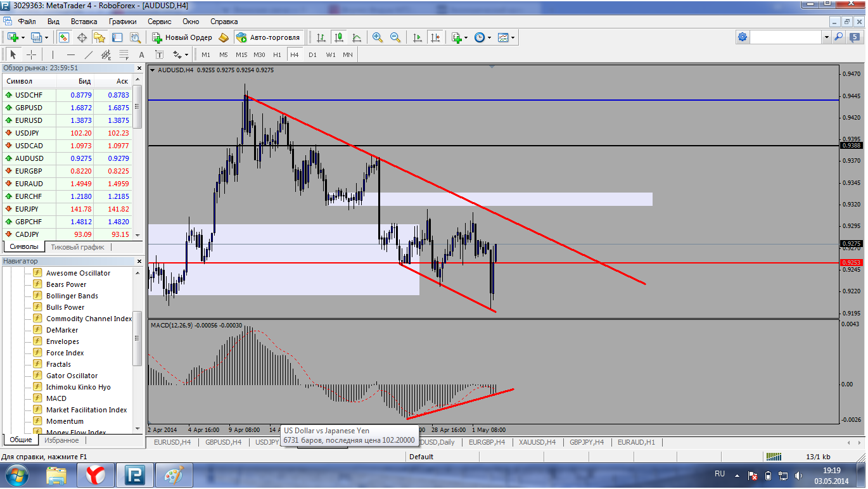Open the arrows objects dropdown

coord(181,54)
